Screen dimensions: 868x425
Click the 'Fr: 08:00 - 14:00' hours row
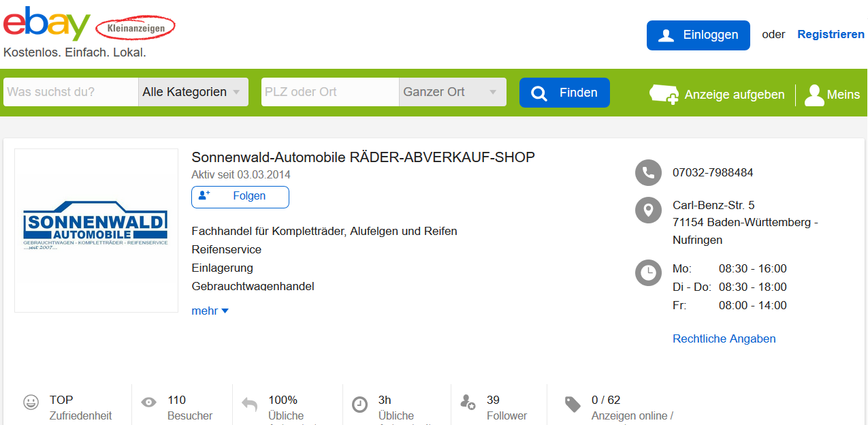(x=729, y=305)
